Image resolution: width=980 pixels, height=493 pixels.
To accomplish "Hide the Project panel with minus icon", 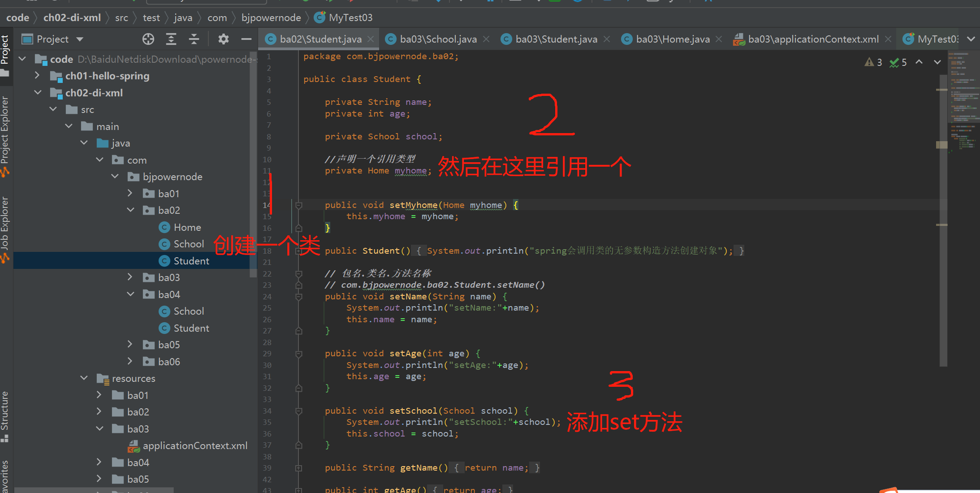I will [x=246, y=39].
